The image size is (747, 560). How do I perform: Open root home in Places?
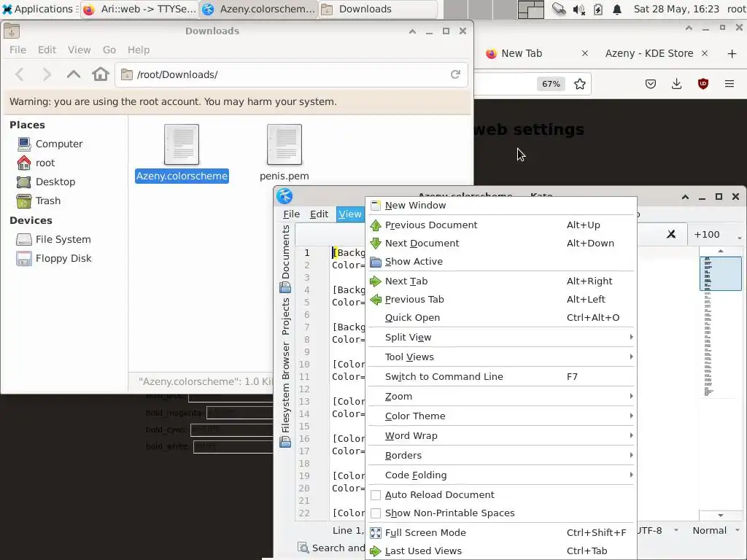pyautogui.click(x=36, y=163)
